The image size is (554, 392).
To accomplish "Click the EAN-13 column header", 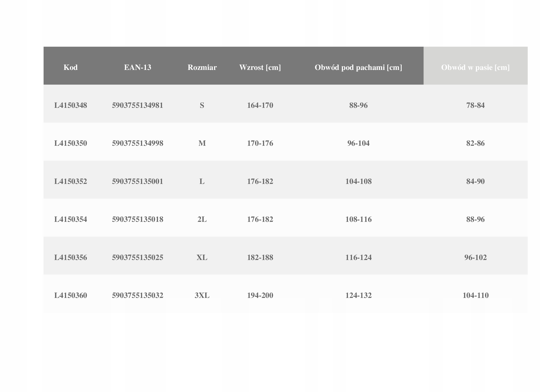I will (x=138, y=67).
